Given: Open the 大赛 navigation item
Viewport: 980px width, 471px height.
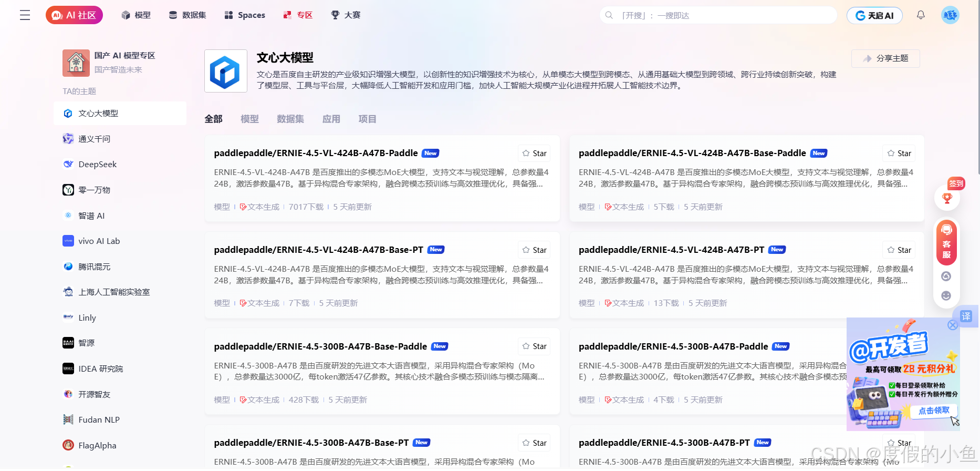Looking at the screenshot, I should (346, 15).
